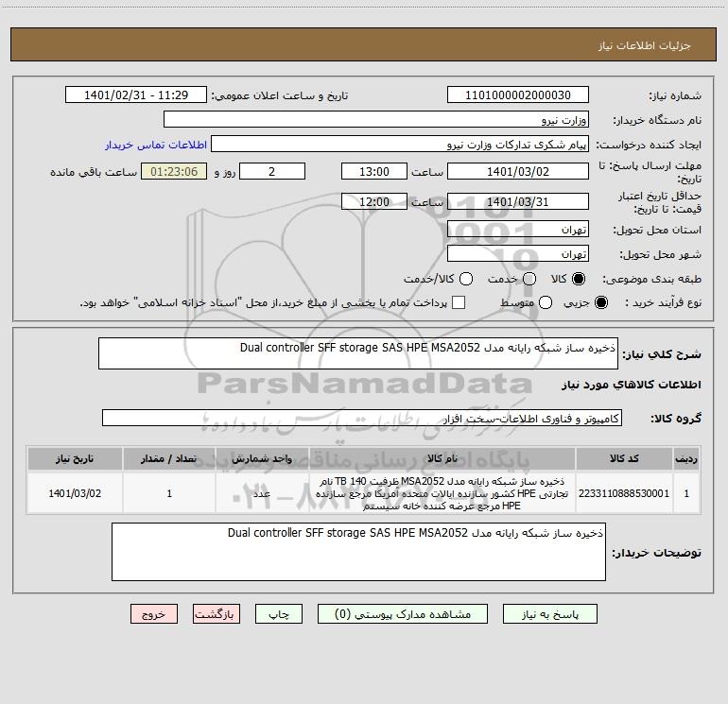Click the عدد unit cell

click(x=262, y=493)
